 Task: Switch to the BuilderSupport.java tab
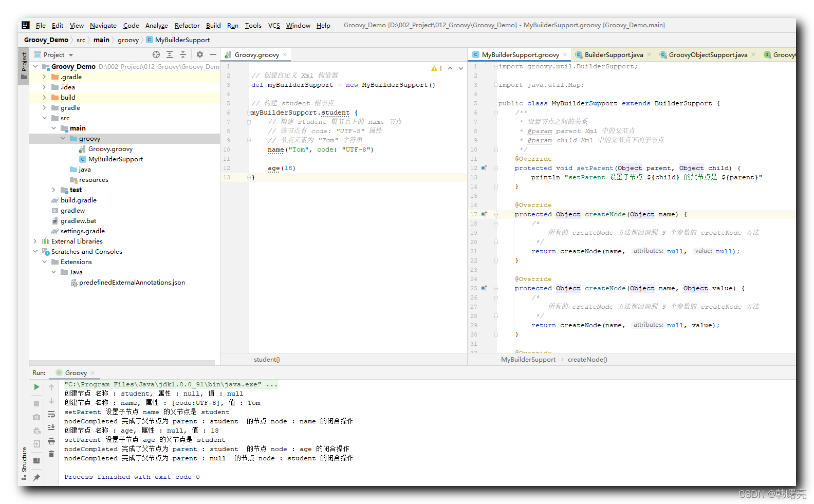614,54
